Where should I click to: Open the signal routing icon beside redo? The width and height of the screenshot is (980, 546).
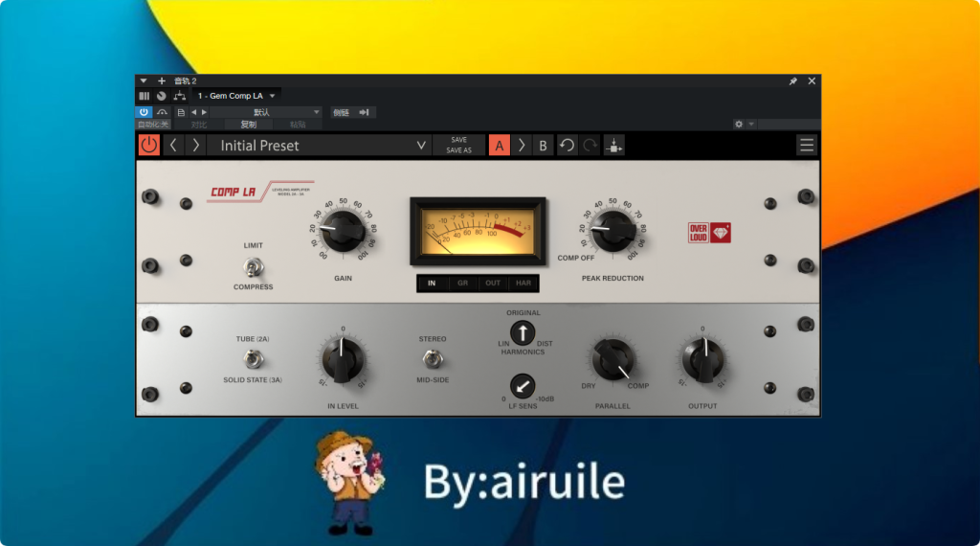click(x=613, y=145)
